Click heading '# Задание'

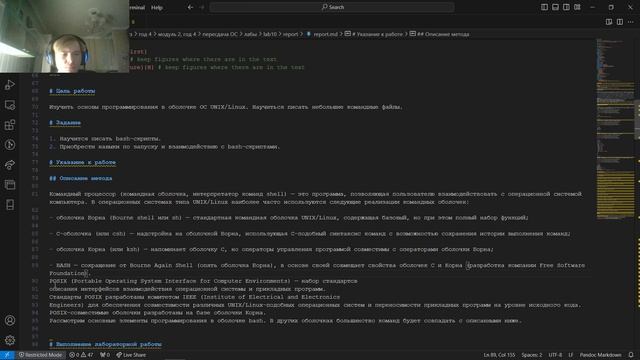[x=65, y=123]
